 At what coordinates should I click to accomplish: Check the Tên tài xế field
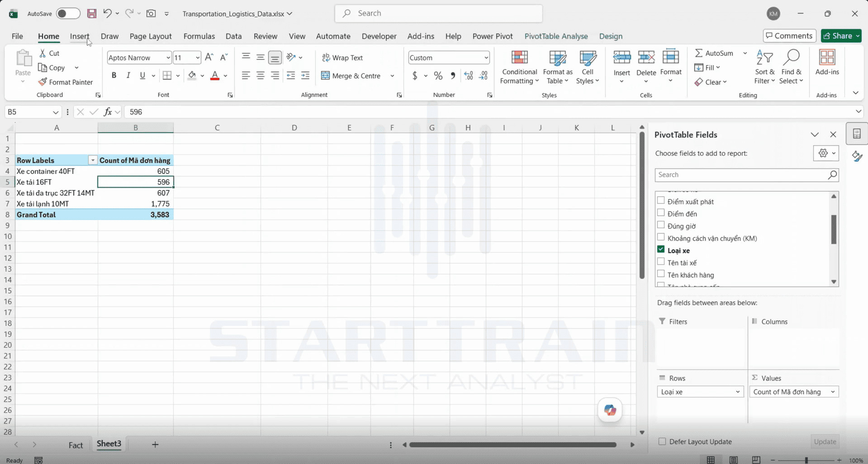661,262
